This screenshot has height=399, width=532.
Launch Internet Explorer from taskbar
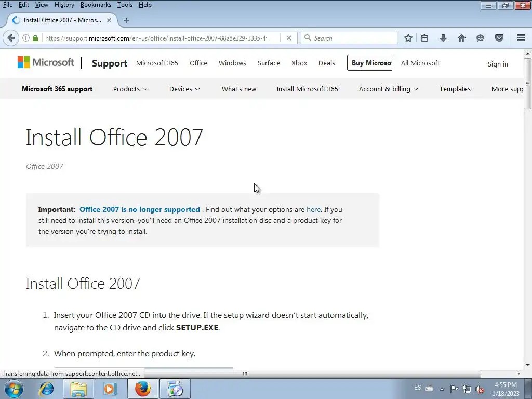[x=46, y=389]
